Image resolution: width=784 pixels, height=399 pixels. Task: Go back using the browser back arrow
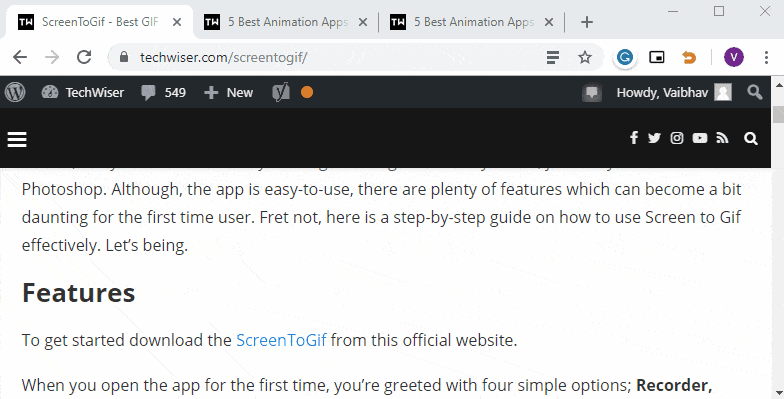20,57
